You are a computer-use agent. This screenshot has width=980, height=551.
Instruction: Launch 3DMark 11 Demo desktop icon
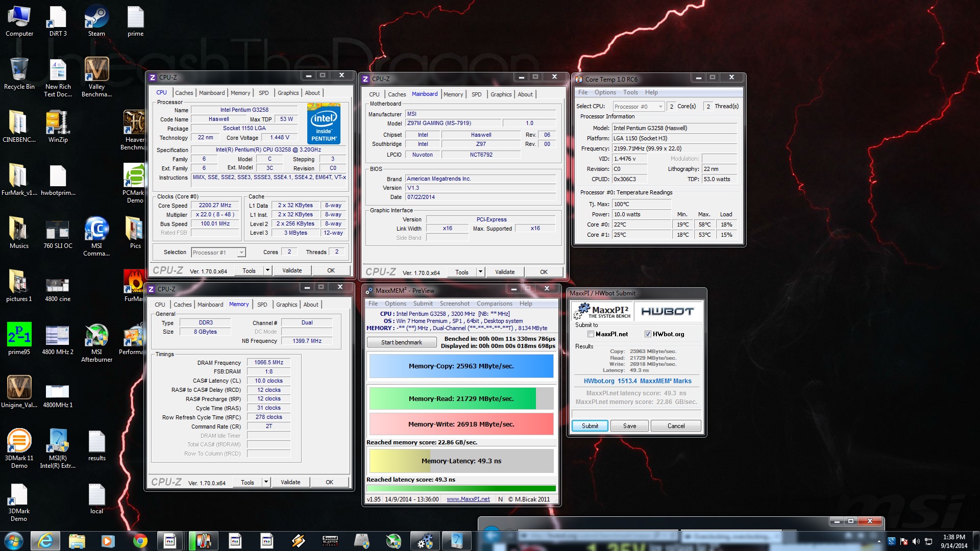click(x=19, y=449)
